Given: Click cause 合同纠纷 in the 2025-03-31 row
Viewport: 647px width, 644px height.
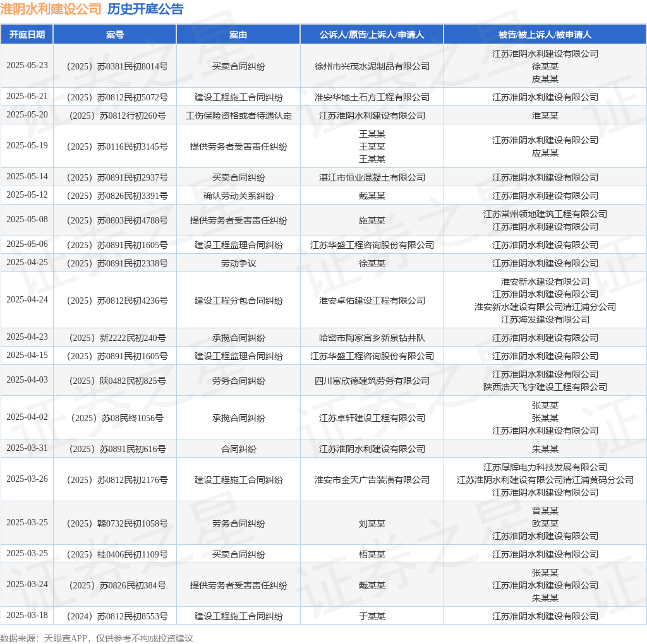Looking at the screenshot, I should 238,448.
